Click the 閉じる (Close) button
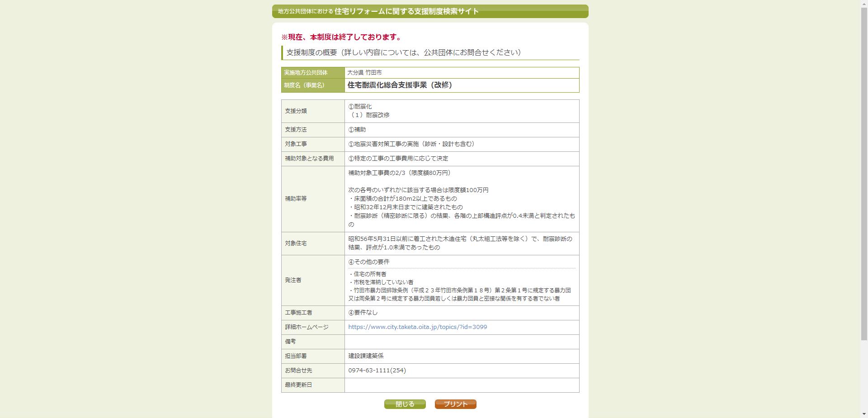Image resolution: width=868 pixels, height=418 pixels. click(404, 404)
